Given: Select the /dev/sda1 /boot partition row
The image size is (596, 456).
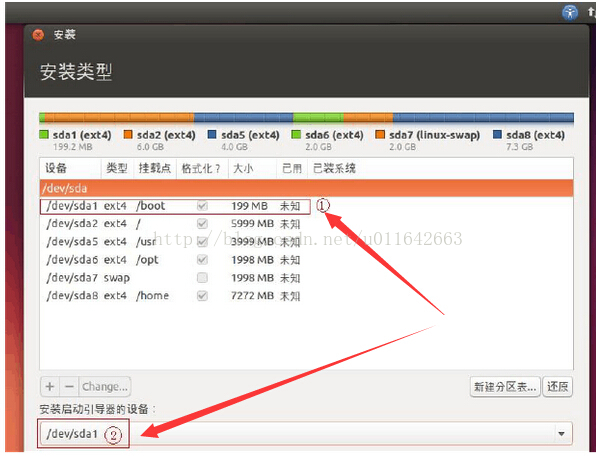Looking at the screenshot, I should 306,206.
